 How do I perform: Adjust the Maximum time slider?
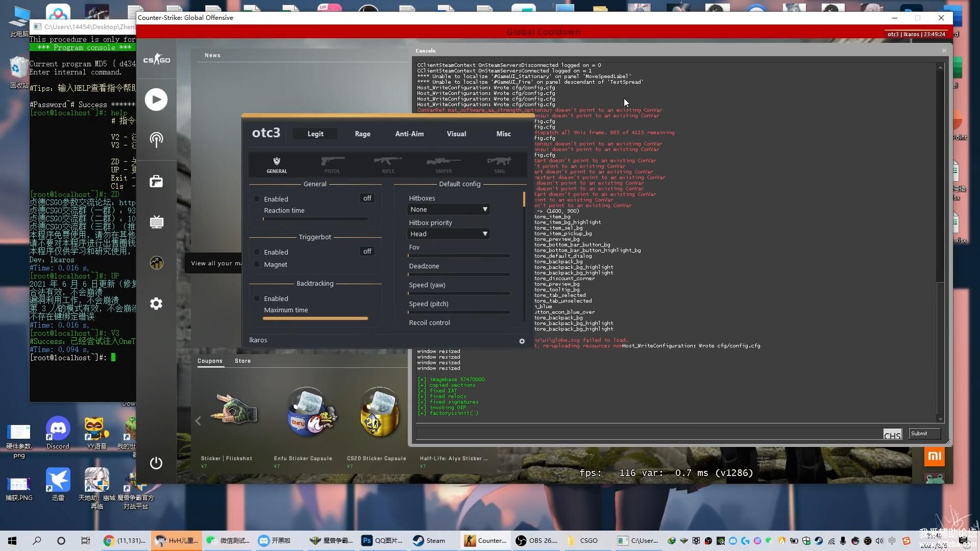point(315,318)
